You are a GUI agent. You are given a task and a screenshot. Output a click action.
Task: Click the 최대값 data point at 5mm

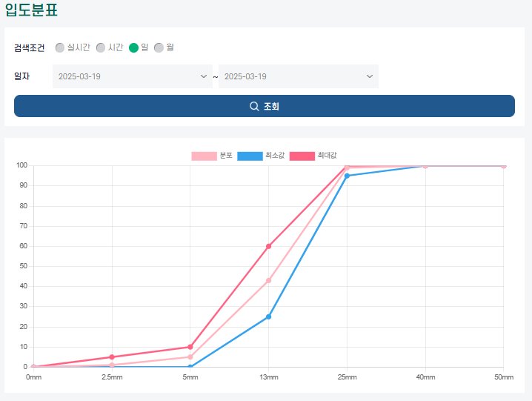click(190, 347)
